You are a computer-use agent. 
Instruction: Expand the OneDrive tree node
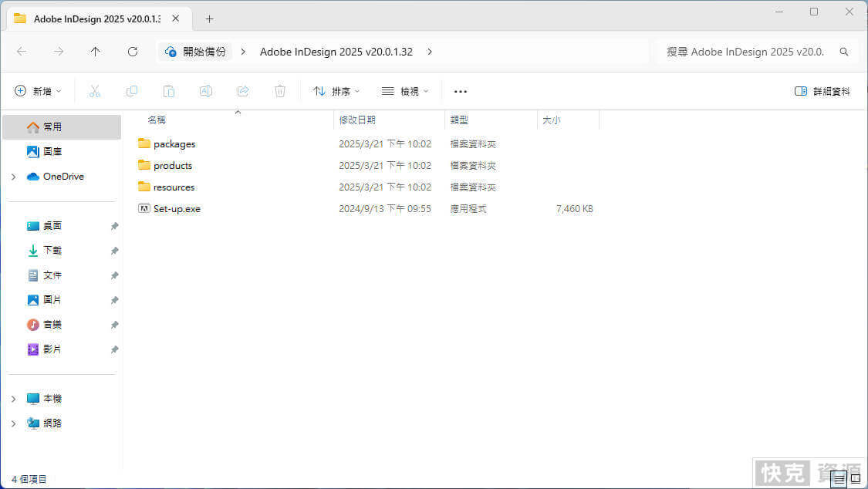pyautogui.click(x=14, y=177)
